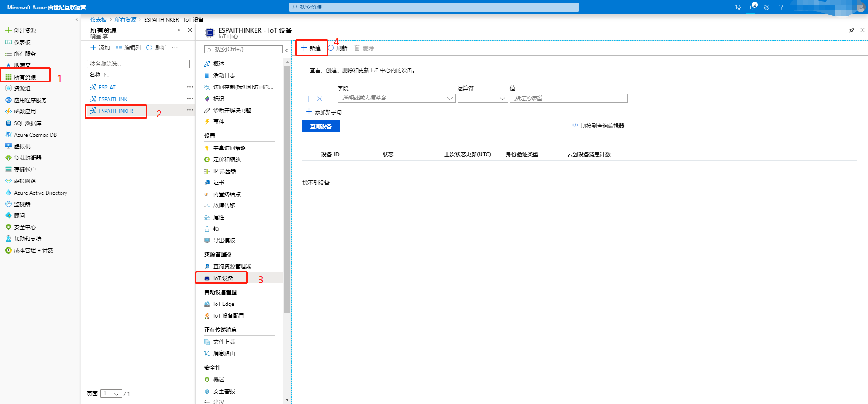Open 消息路由 menu item

click(224, 353)
